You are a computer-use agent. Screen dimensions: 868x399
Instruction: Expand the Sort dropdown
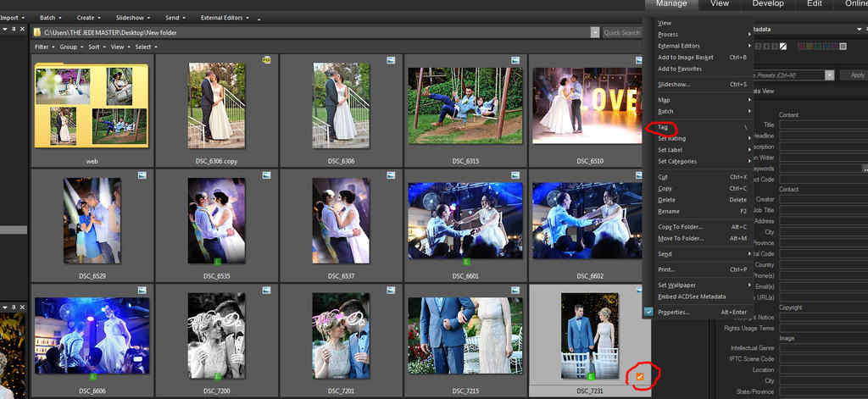click(95, 47)
